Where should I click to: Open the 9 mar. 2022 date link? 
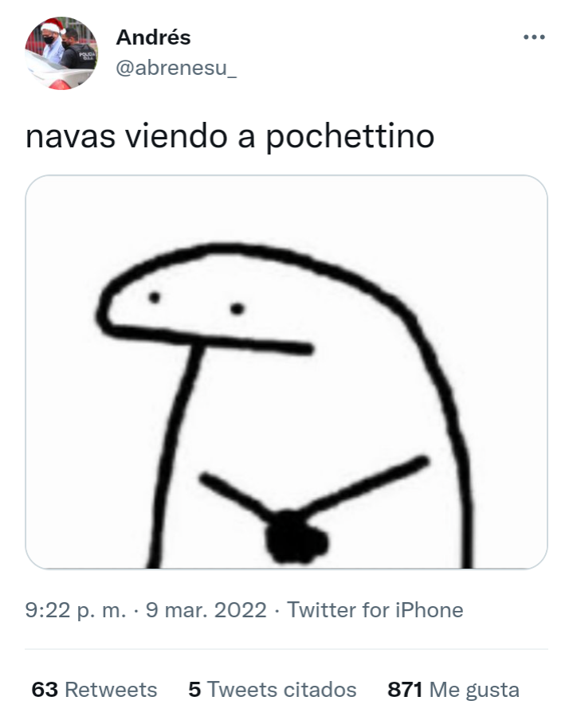[x=206, y=609]
